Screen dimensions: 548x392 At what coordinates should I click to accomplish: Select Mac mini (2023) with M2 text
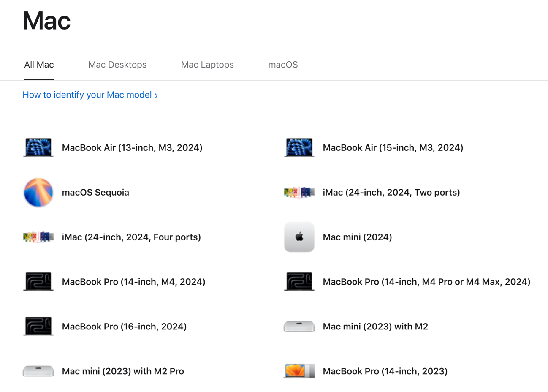(375, 327)
